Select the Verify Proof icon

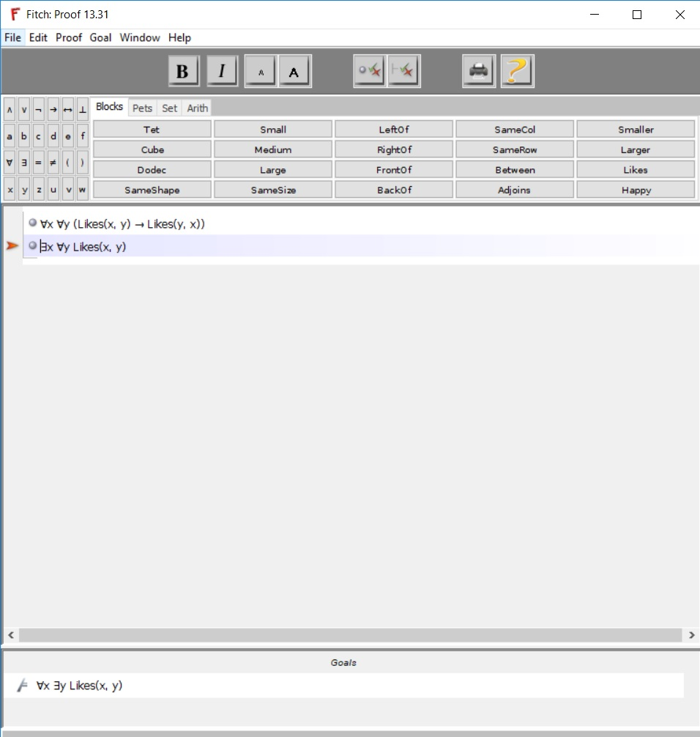403,70
